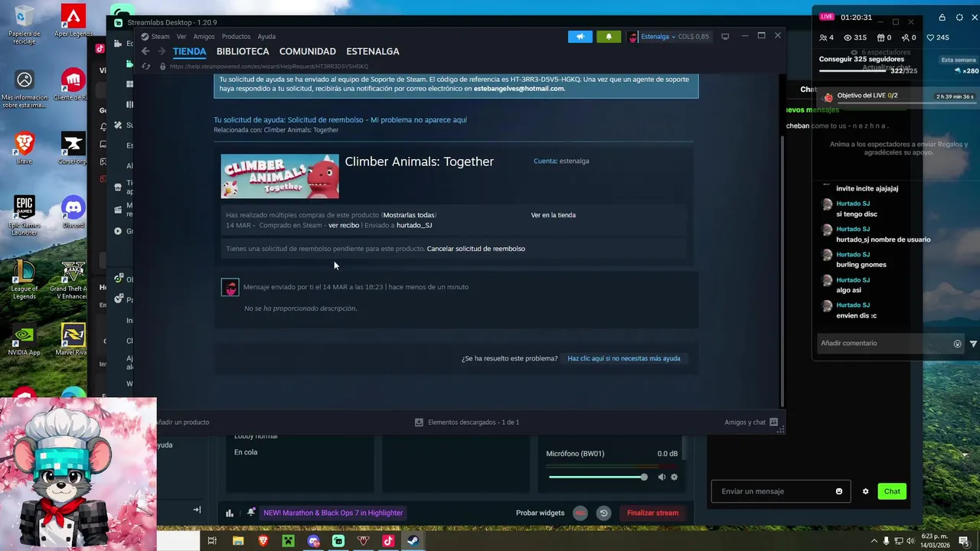Click the 'Tu solicitud de ayuda' heading link
This screenshot has height=551, width=980.
pos(340,119)
